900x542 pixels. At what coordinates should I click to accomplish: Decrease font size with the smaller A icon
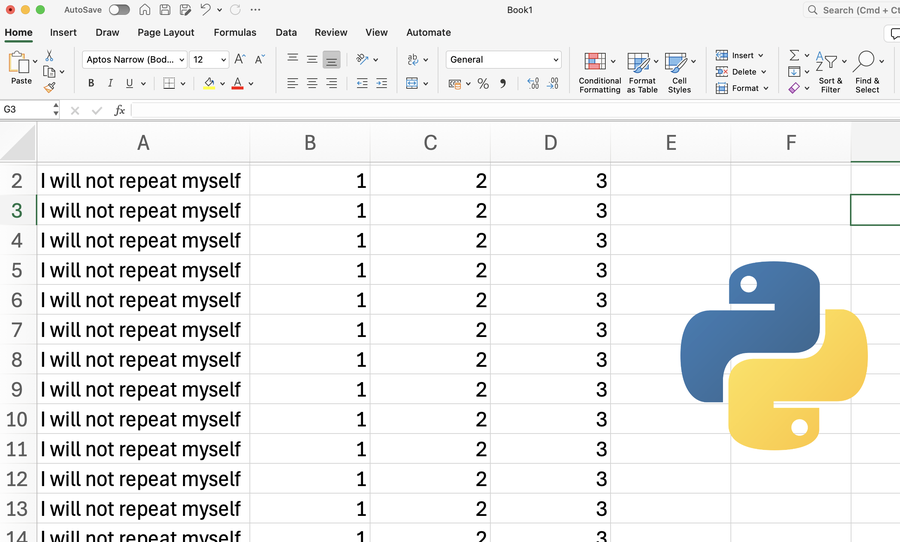click(259, 59)
